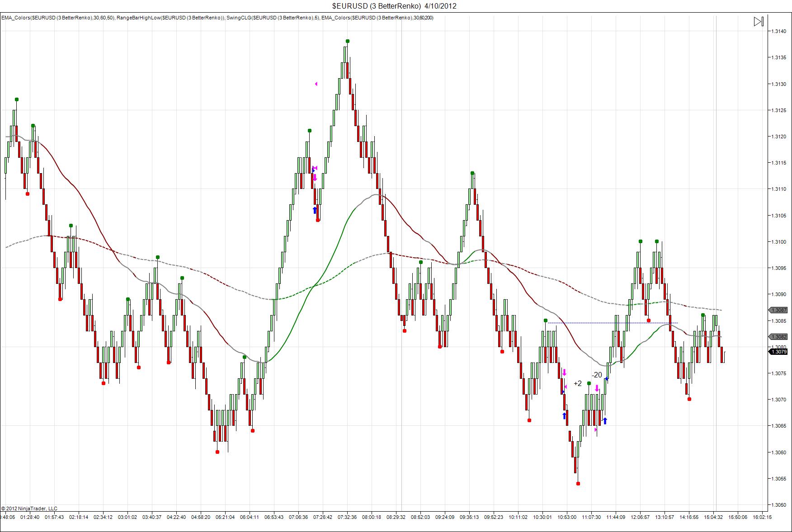Click the -20 trade result label
This screenshot has width=792, height=532.
click(597, 375)
